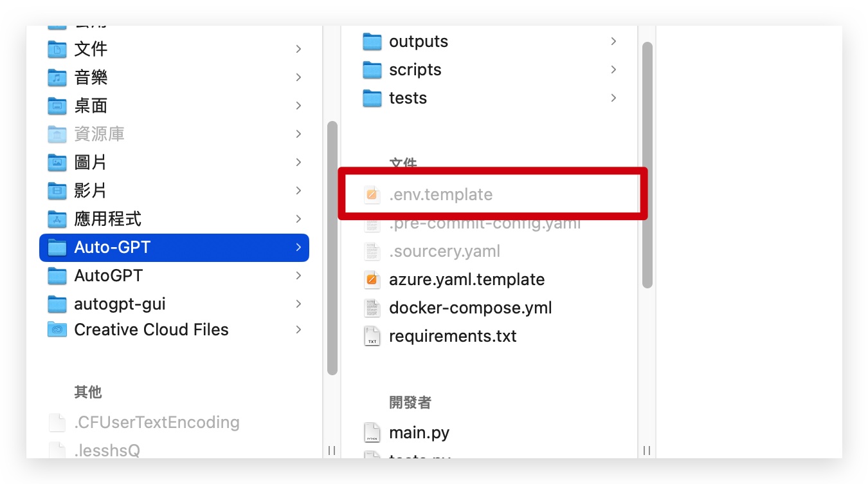This screenshot has width=868, height=484.
Task: Select the azure.yaml.template file icon
Action: tap(372, 279)
